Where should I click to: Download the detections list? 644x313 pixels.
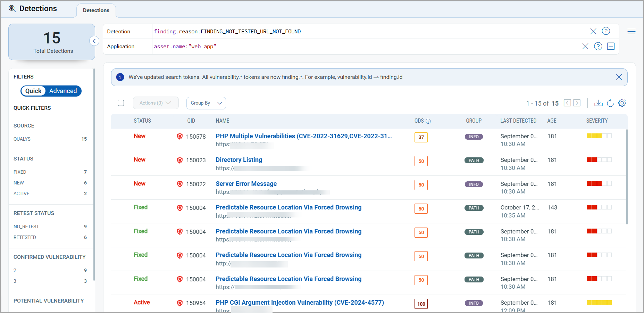599,103
